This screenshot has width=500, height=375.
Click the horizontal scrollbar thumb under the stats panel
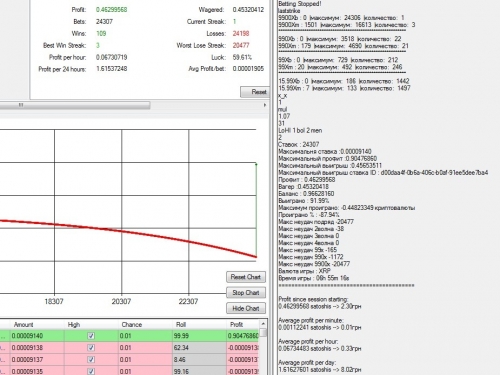(75, 105)
